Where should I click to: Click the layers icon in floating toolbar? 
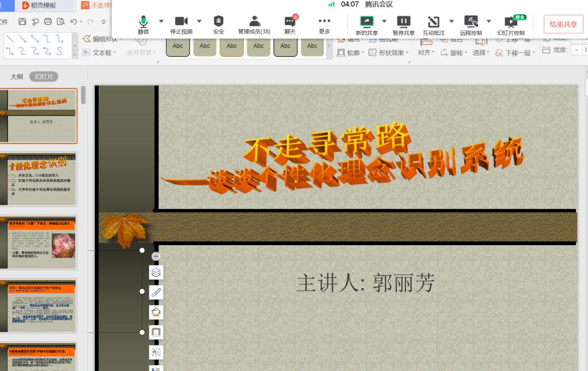[156, 273]
